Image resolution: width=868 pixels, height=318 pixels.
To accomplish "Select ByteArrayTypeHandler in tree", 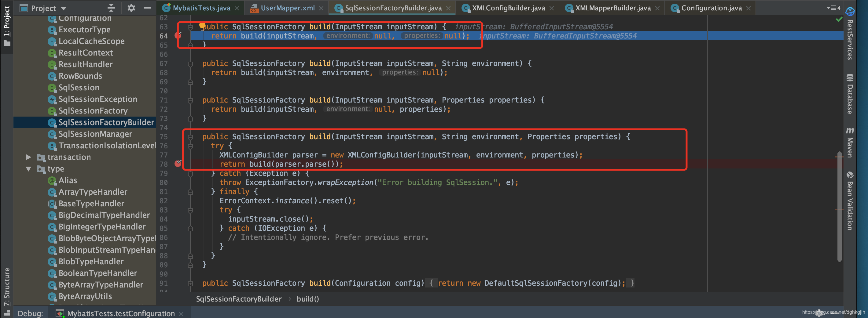I will (101, 285).
